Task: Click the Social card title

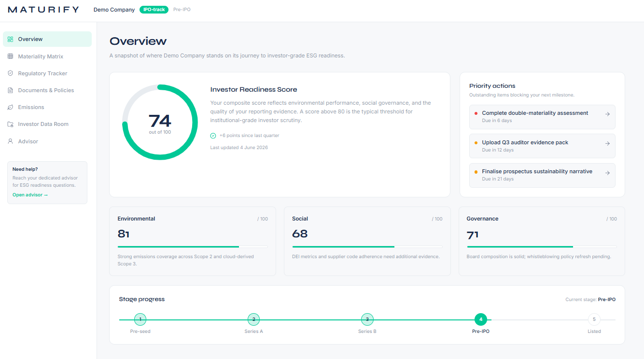Action: click(300, 219)
